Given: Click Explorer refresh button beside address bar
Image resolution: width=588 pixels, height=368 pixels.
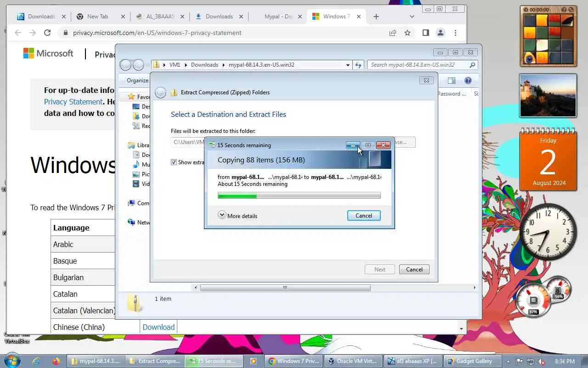Looking at the screenshot, I should click(358, 65).
